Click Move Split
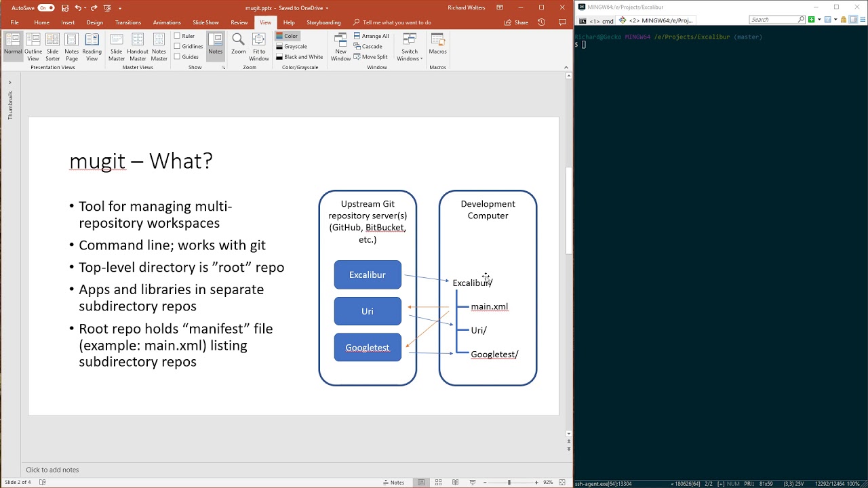The image size is (868, 488). pyautogui.click(x=371, y=57)
